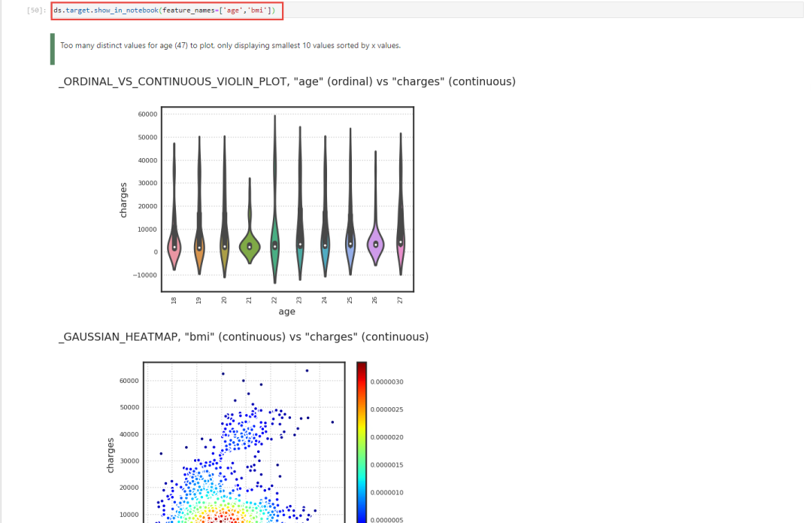Click the 60000 tick on violin plot axis
This screenshot has width=812, height=523.
(147, 114)
